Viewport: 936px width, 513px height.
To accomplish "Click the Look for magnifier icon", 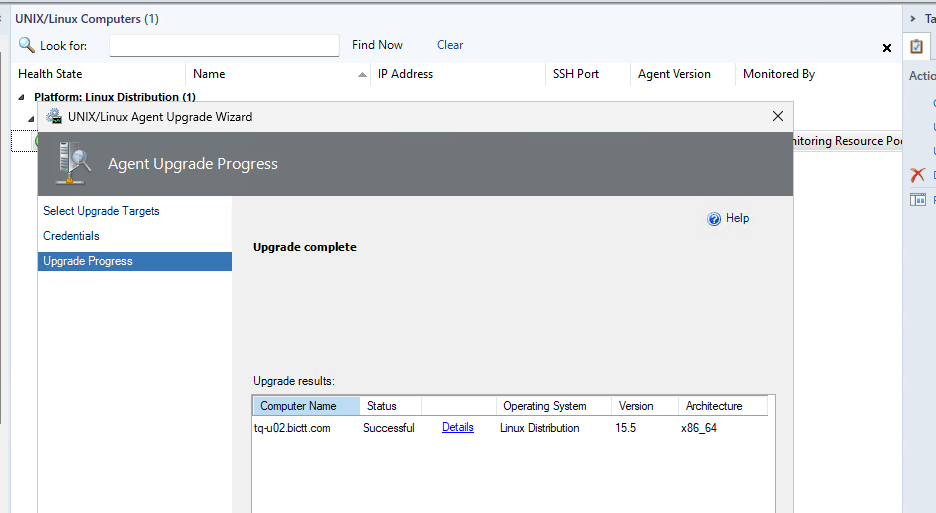I will pos(27,45).
